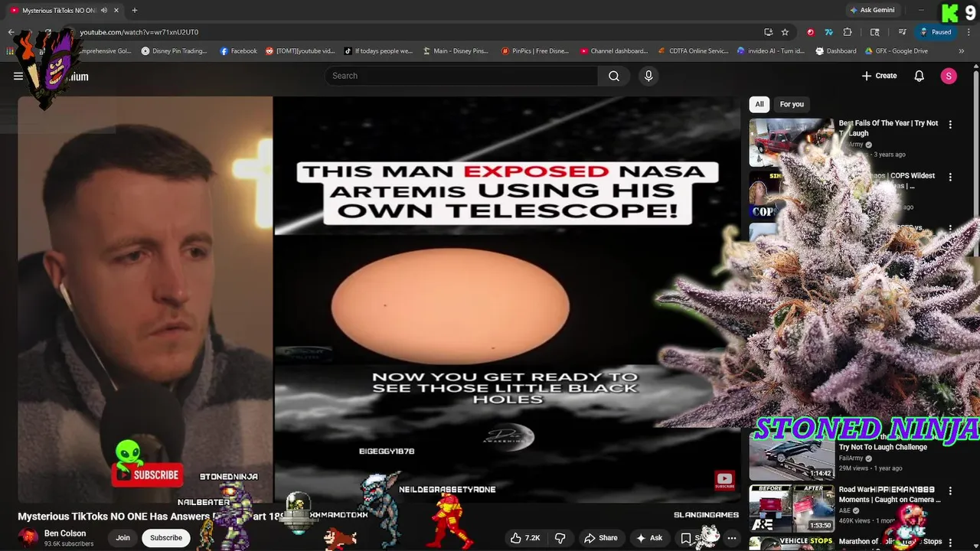980x551 pixels.
Task: Open the If todays people we... bookmark
Action: (x=378, y=51)
